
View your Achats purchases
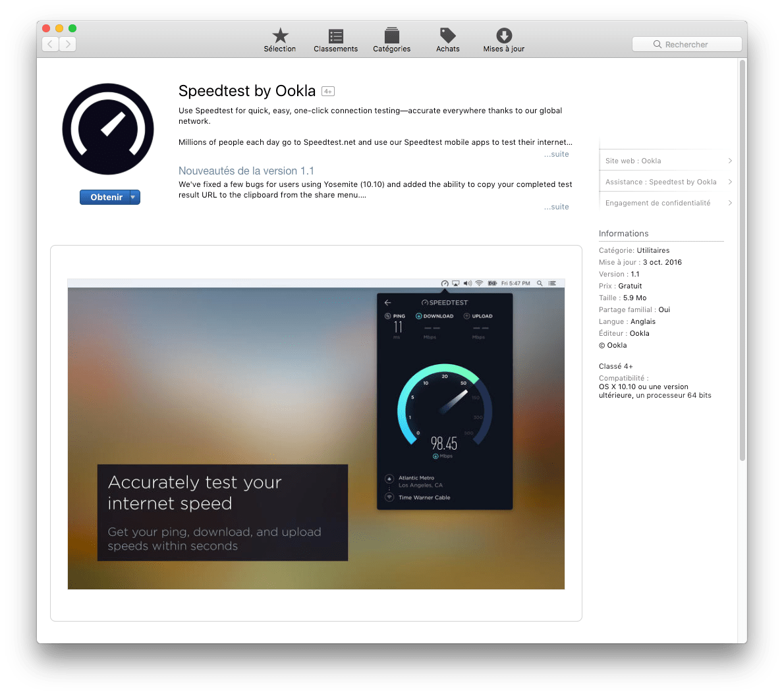click(447, 40)
